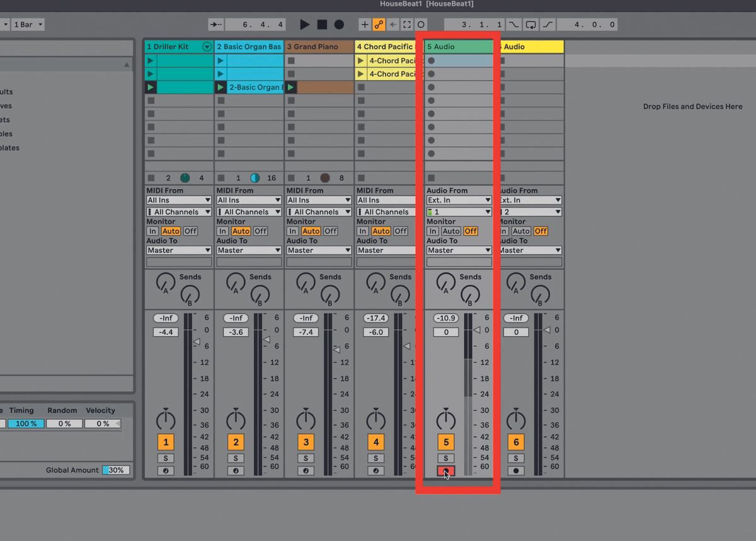
Task: Click the Arrangement Record button in transport
Action: tap(339, 25)
